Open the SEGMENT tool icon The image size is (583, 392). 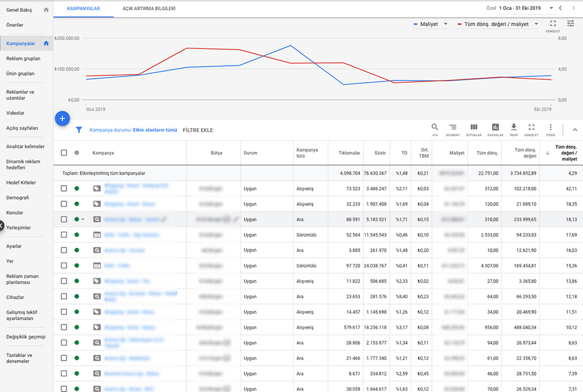point(452,127)
